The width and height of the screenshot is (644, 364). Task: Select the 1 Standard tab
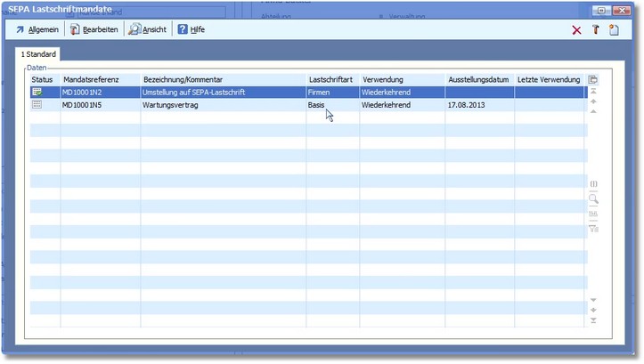(x=39, y=55)
